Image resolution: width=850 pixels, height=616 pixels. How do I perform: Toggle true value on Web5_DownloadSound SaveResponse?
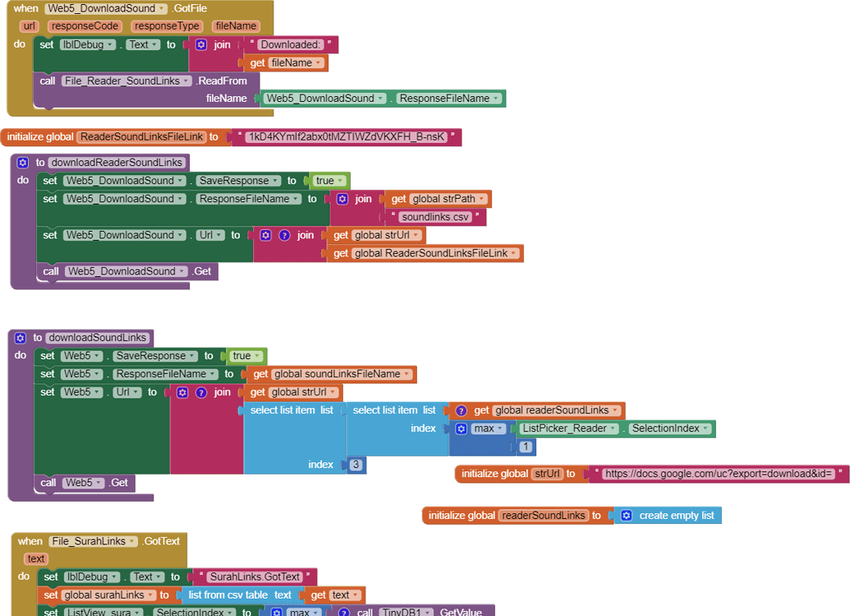tap(329, 181)
